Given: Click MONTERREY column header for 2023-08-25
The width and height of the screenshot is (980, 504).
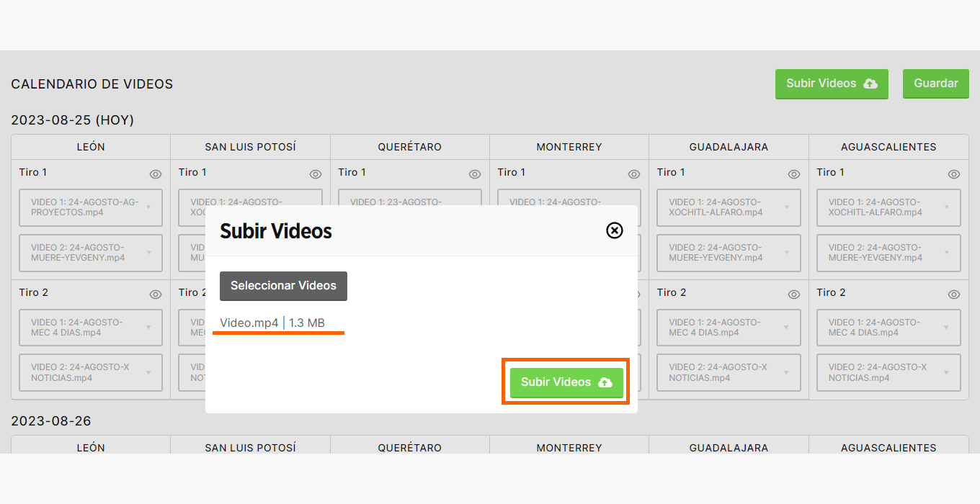Looking at the screenshot, I should 569,147.
